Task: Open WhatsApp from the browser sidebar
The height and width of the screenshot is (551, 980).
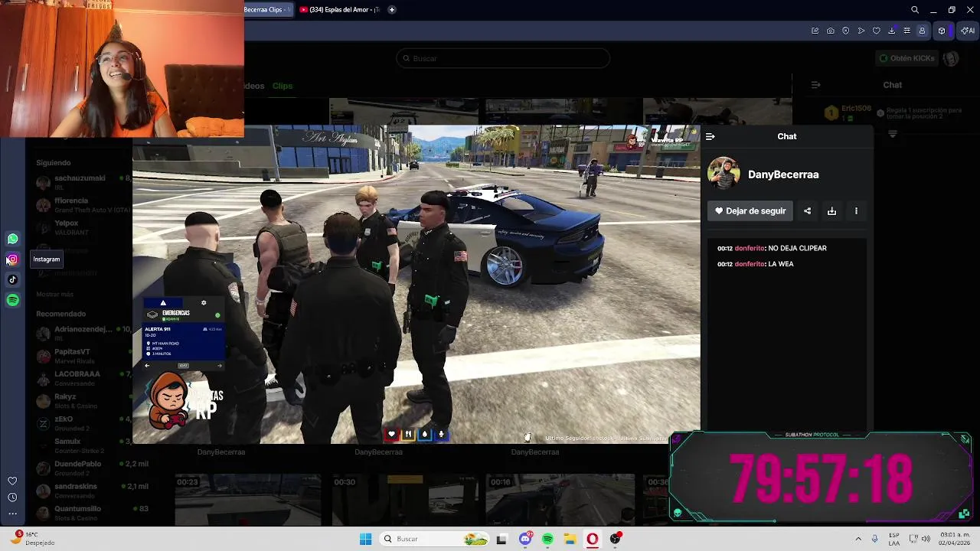Action: click(x=12, y=239)
